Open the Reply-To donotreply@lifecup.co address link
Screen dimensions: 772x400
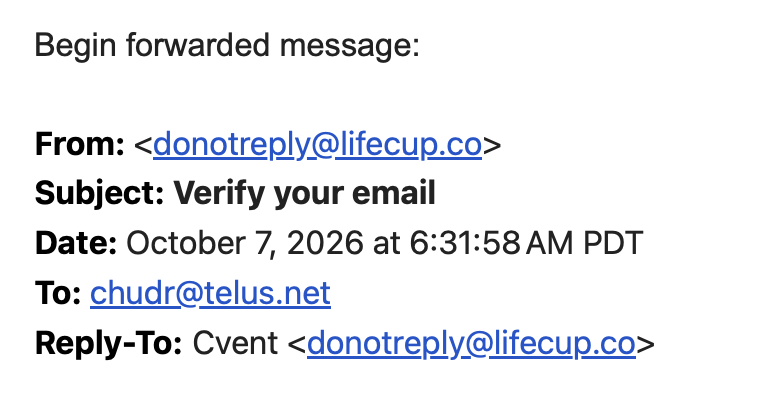[x=472, y=344]
